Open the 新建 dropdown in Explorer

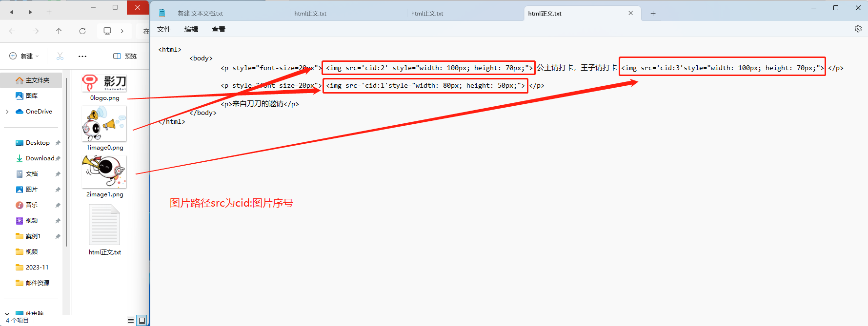tap(24, 56)
